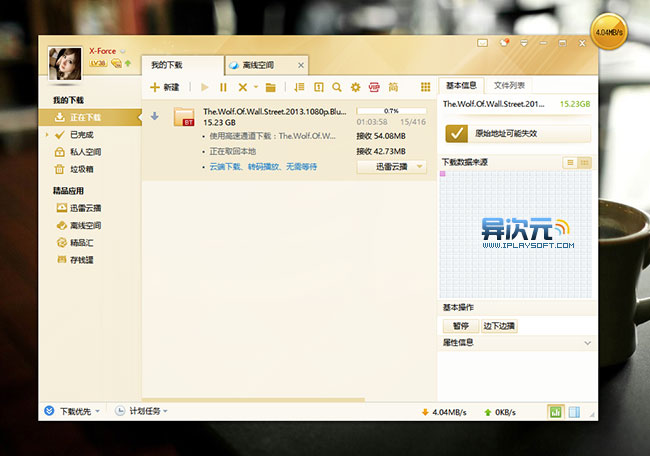Open the grid apps icon in toolbar
This screenshot has width=650, height=456.
pos(425,87)
